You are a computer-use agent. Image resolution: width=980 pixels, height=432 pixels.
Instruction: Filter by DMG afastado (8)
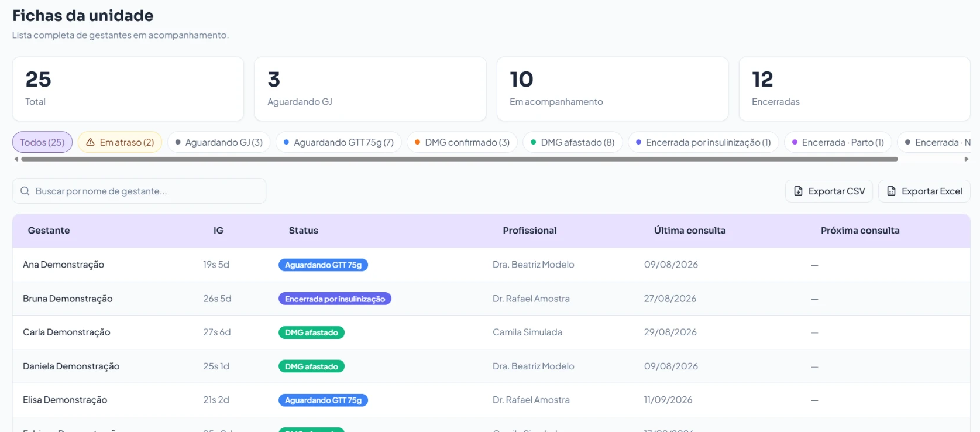[x=572, y=142]
